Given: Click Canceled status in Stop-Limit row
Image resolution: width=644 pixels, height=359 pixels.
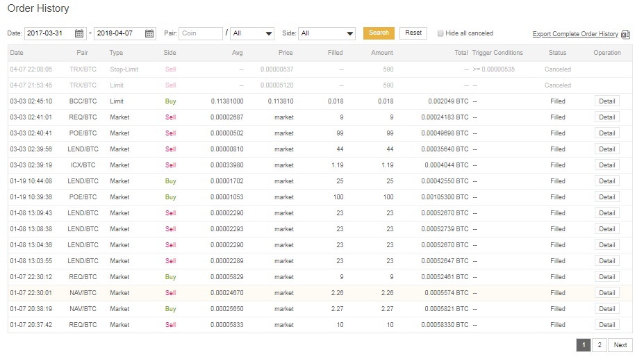Looking at the screenshot, I should tap(557, 69).
